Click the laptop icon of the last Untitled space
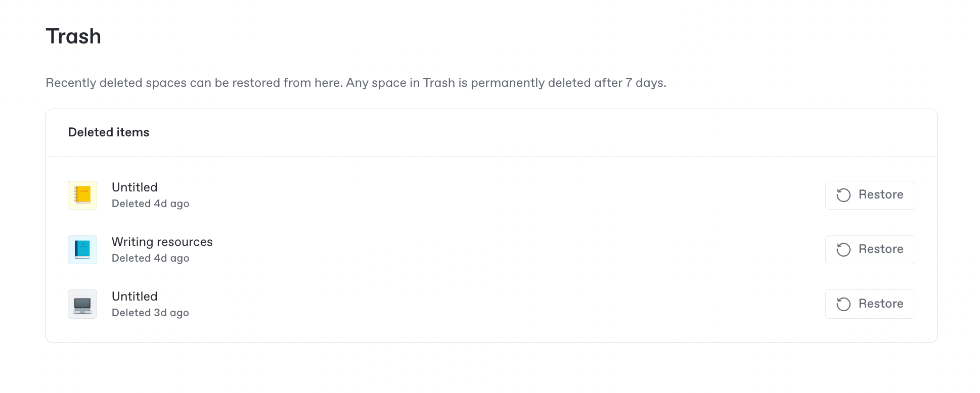Viewport: 980px width, 393px height. 82,304
